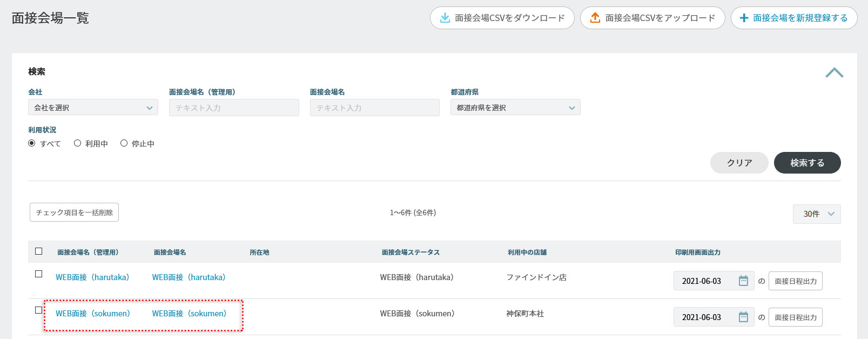
Task: Click the 面接会場ステータス column header
Action: (x=411, y=252)
